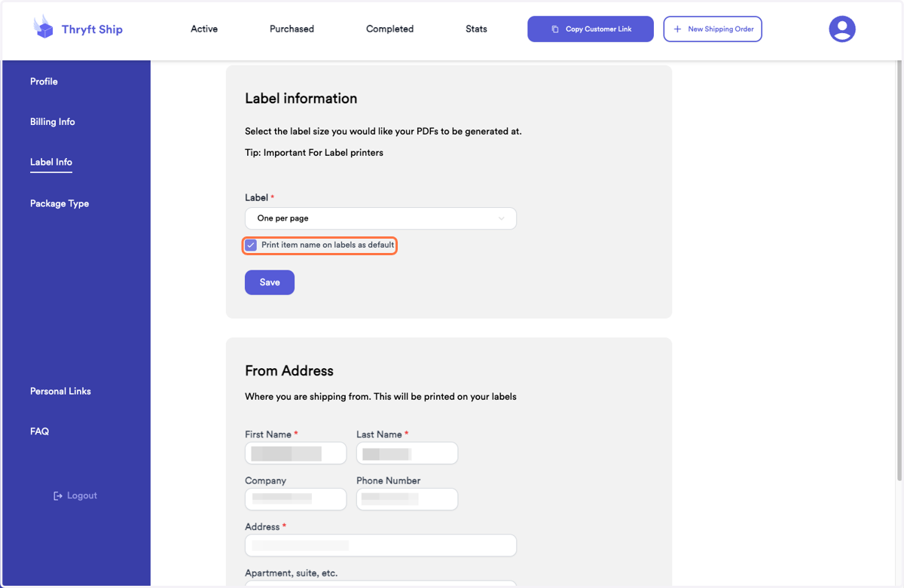Screen dimensions: 904x588
Task: Click the Thryft Ship box logo icon
Action: (x=44, y=27)
